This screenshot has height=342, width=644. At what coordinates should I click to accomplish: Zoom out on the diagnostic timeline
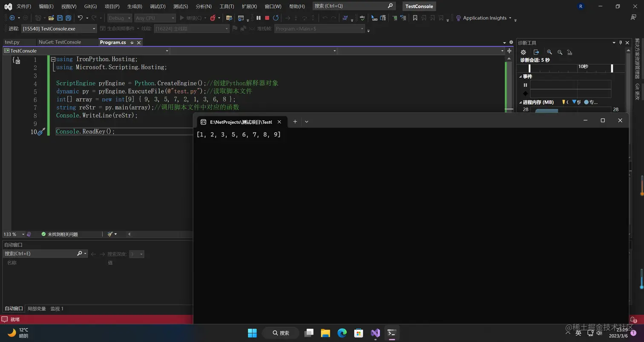point(560,52)
